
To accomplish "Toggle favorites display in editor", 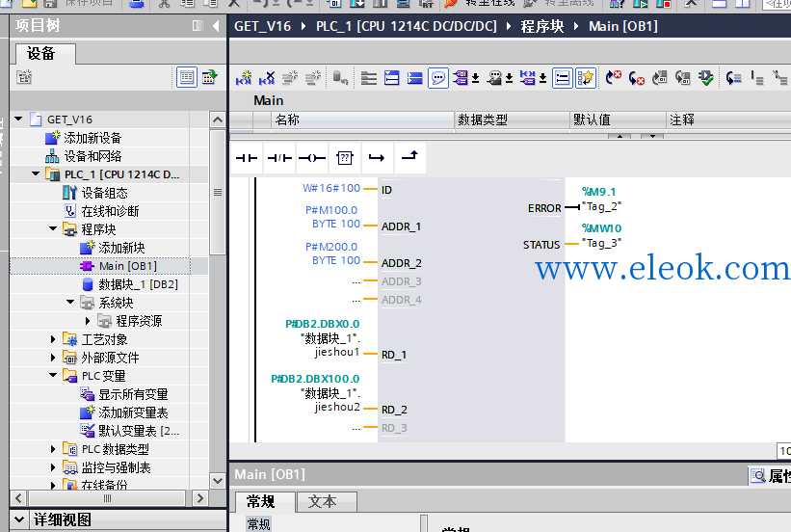I will pos(585,78).
